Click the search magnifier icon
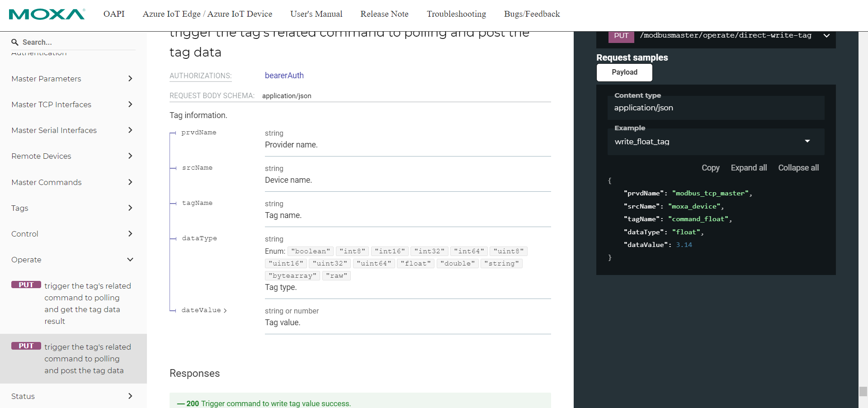Viewport: 868px width, 408px height. pyautogui.click(x=15, y=42)
